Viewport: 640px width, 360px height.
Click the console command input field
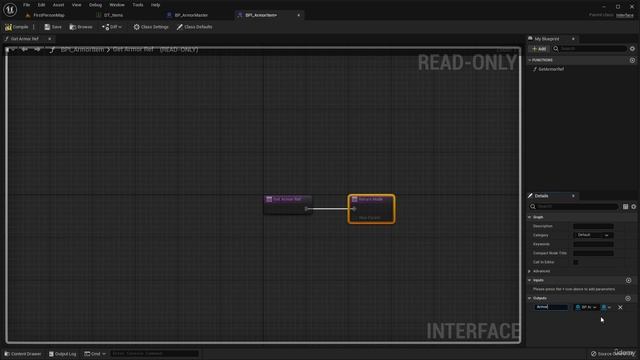tap(154, 354)
